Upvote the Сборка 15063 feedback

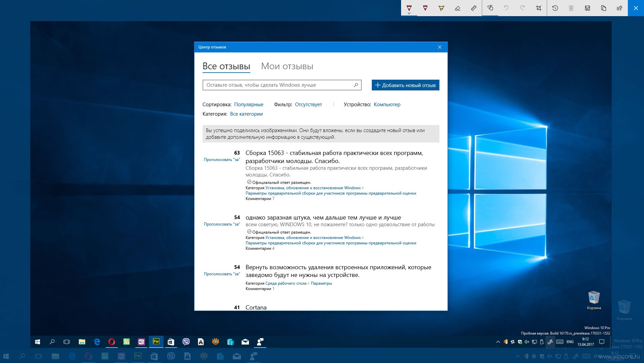(222, 160)
